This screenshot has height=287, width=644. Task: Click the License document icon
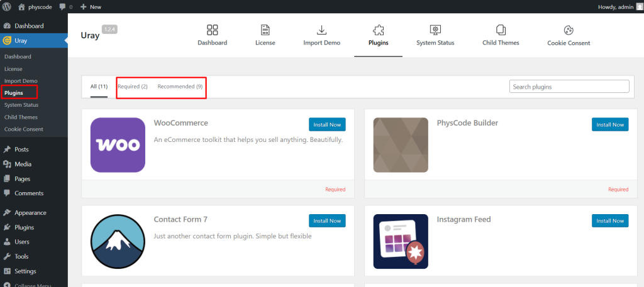(265, 30)
